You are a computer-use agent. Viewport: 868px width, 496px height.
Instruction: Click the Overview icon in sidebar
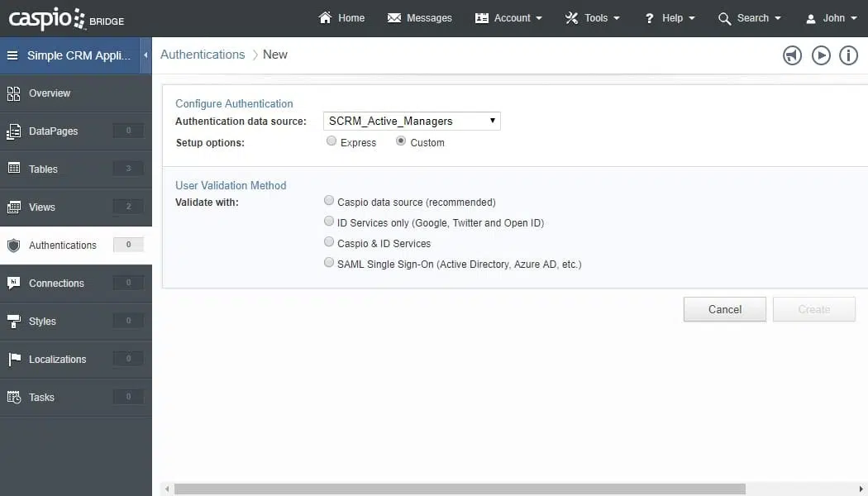tap(14, 93)
